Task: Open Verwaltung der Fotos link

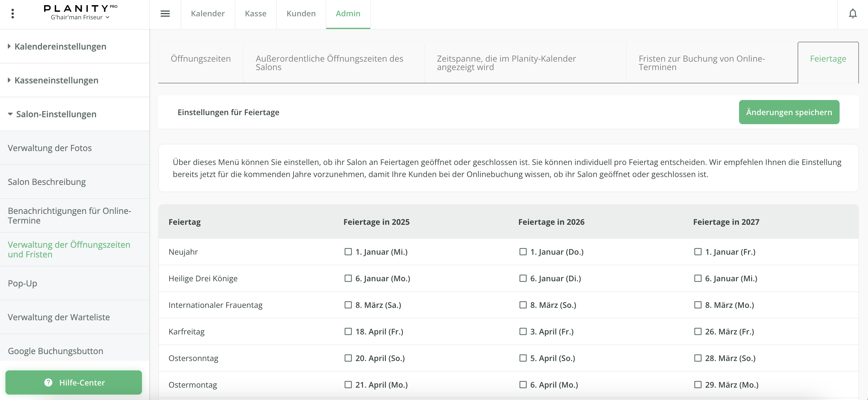Action: click(x=50, y=148)
